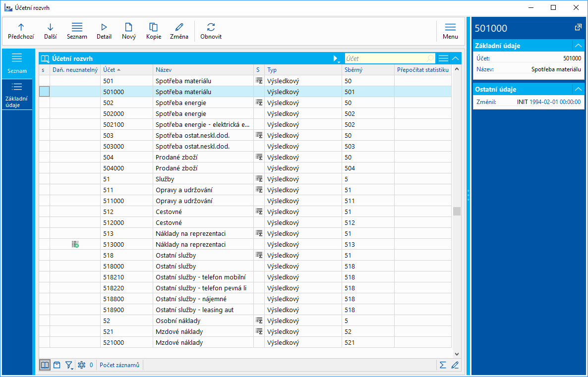This screenshot has height=377, width=588.
Task: Toggle selection cell of row 501000
Action: [44, 92]
